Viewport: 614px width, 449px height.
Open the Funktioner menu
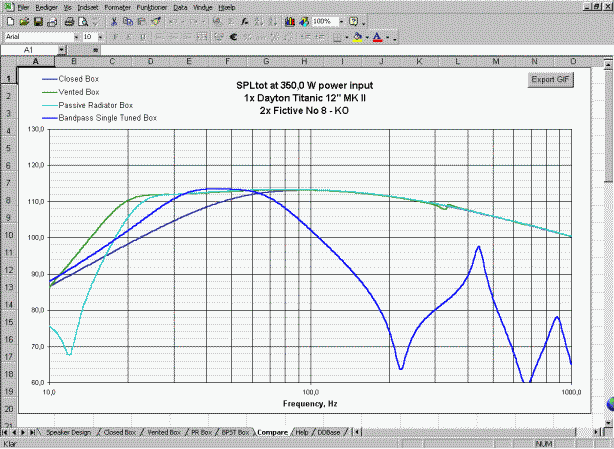point(152,7)
